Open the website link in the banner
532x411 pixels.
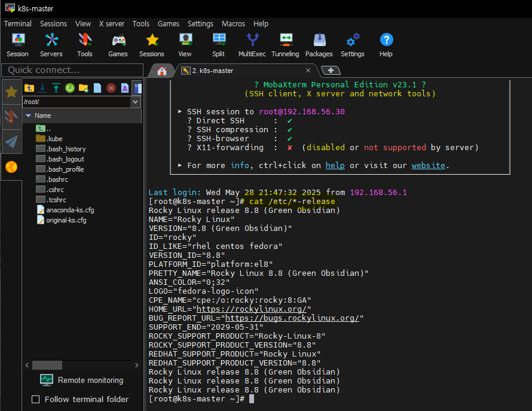[x=428, y=165]
